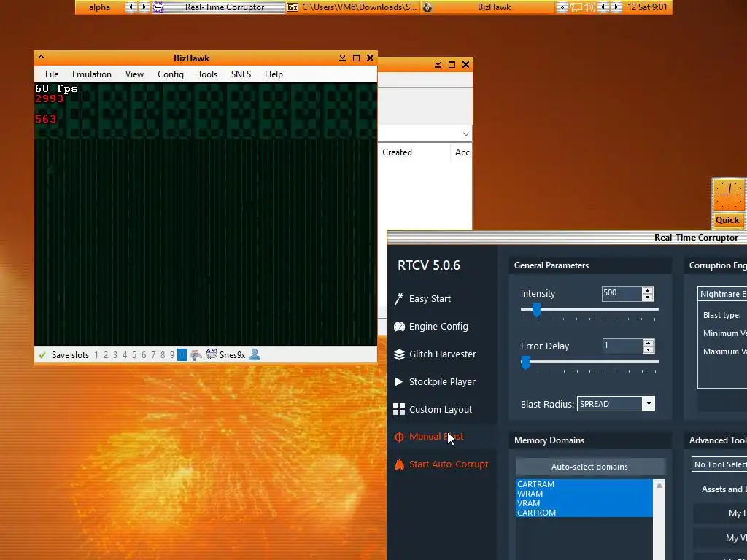The image size is (747, 560).
Task: Open the Tools menu in BizHawk
Action: 207,74
